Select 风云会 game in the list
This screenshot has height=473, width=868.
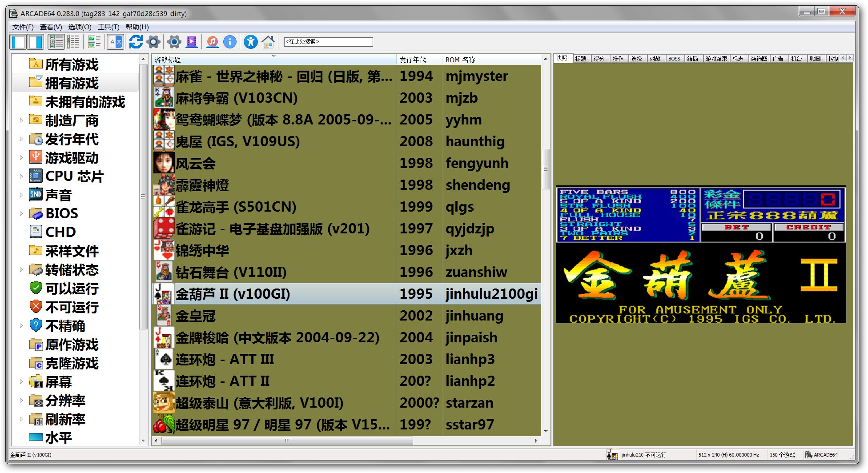pos(196,164)
